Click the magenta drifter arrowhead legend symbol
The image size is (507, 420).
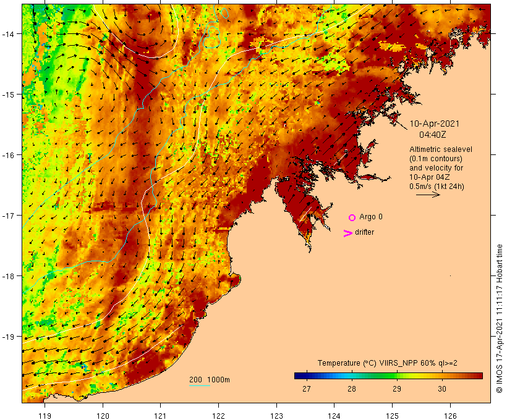click(x=347, y=233)
